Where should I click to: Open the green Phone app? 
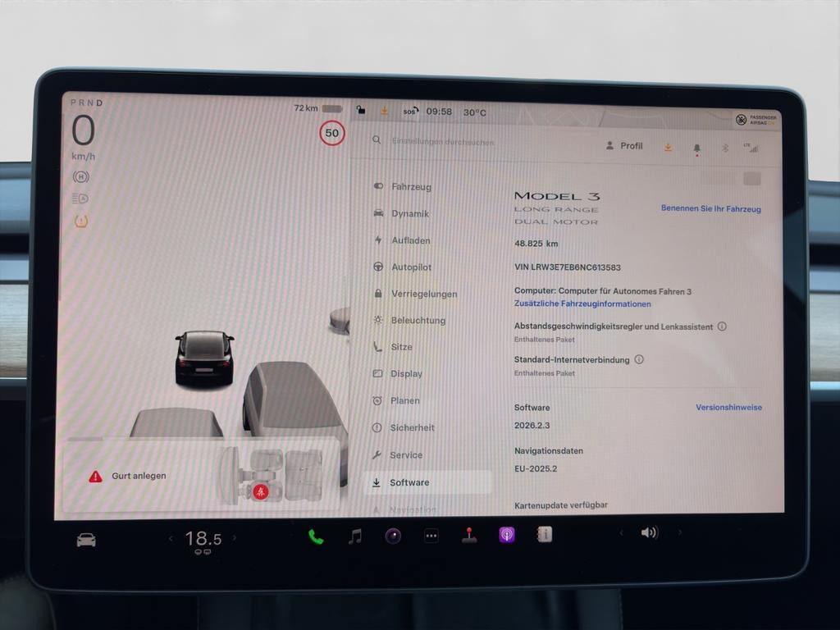pos(316,536)
